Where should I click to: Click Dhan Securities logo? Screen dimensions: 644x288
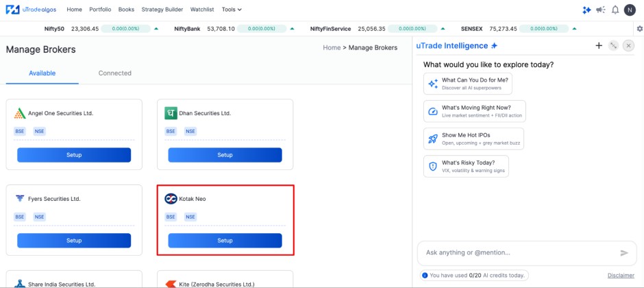[x=171, y=113]
